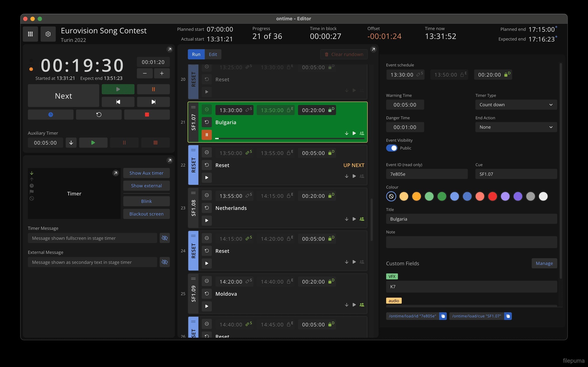
Task: Open the Timer Type dropdown
Action: (516, 105)
